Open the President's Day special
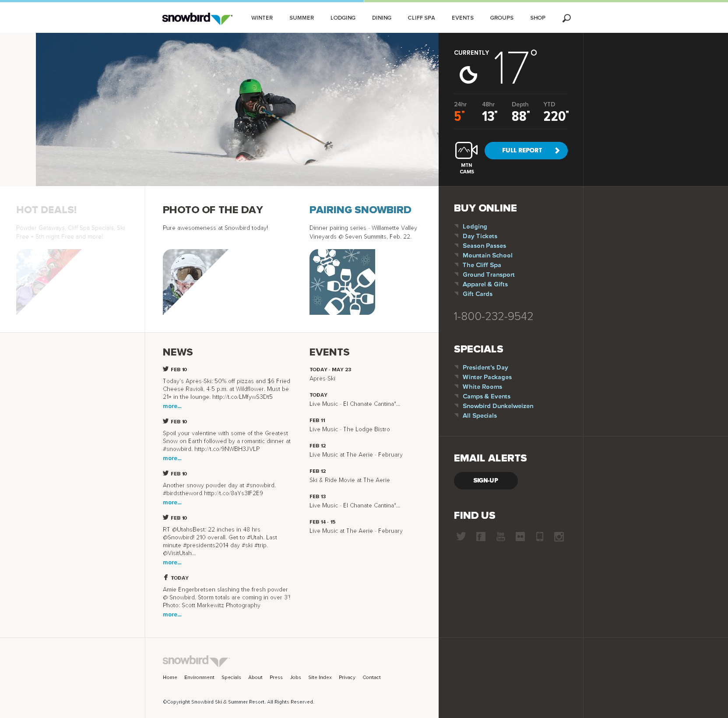 (485, 367)
